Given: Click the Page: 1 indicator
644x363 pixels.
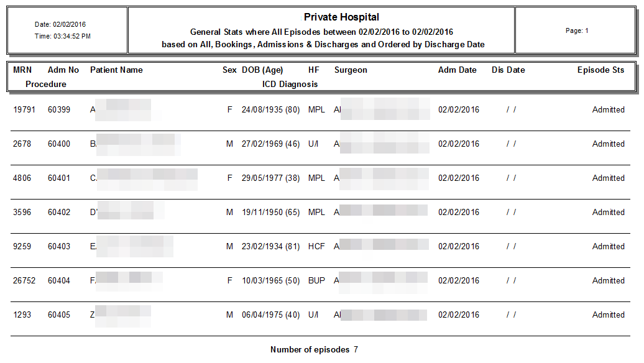Looking at the screenshot, I should pos(577,31).
